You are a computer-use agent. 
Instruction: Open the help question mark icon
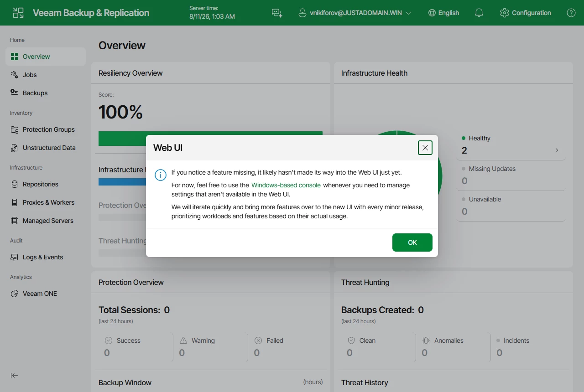571,13
